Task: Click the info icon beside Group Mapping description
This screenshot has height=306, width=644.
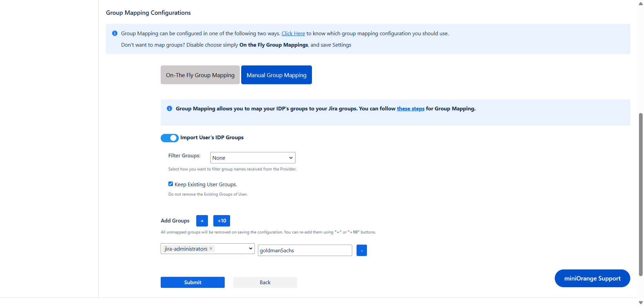Action: point(169,109)
